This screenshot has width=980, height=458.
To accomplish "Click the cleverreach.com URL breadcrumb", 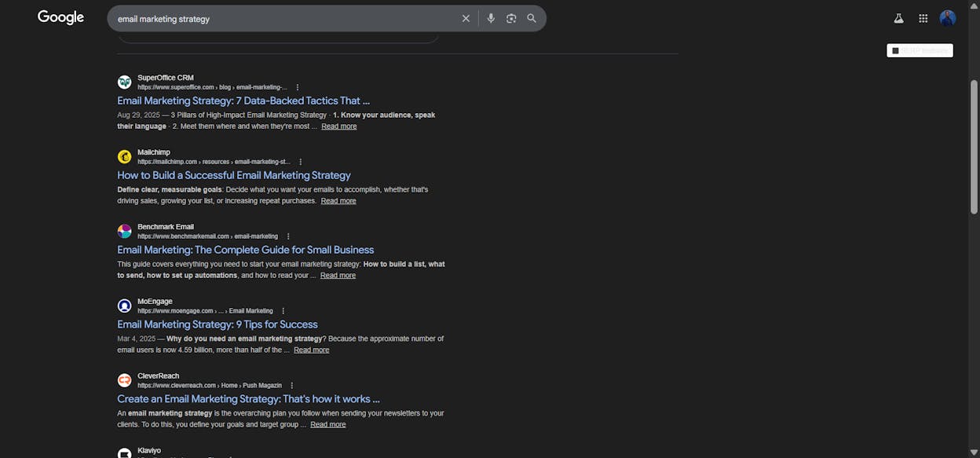I will coord(210,386).
